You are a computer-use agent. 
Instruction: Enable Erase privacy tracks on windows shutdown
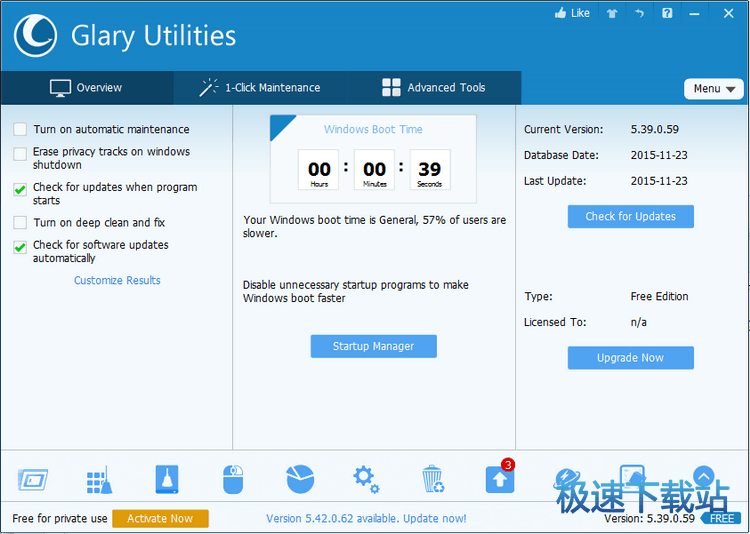point(20,154)
